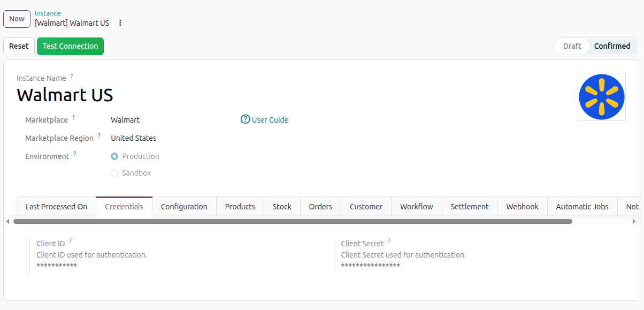Open the Stock tab
This screenshot has height=310, width=644.
coord(282,207)
